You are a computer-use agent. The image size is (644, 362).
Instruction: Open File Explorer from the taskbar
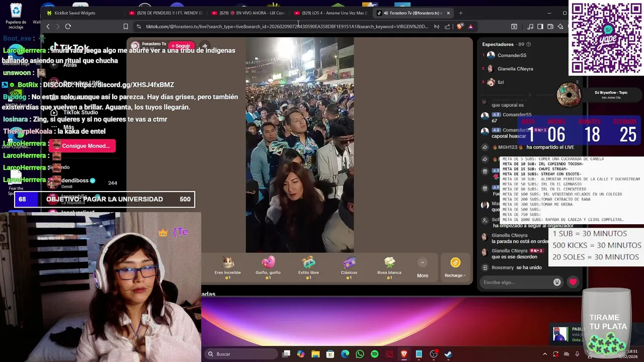315,354
